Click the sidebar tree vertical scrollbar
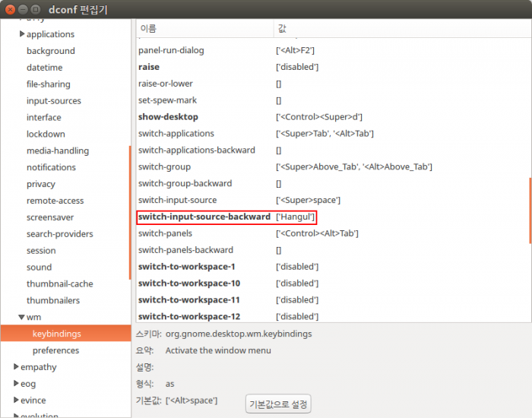532x418 pixels. (x=130, y=212)
